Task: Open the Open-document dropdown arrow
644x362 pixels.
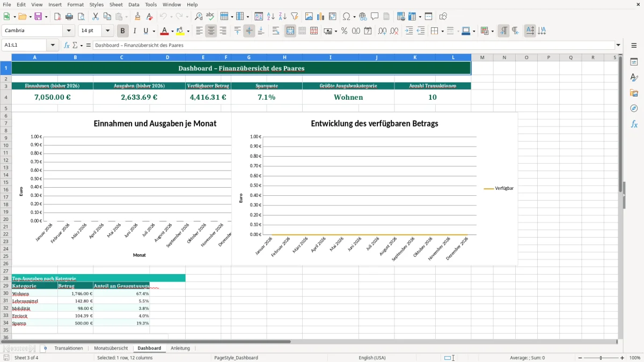Action: coord(30,17)
